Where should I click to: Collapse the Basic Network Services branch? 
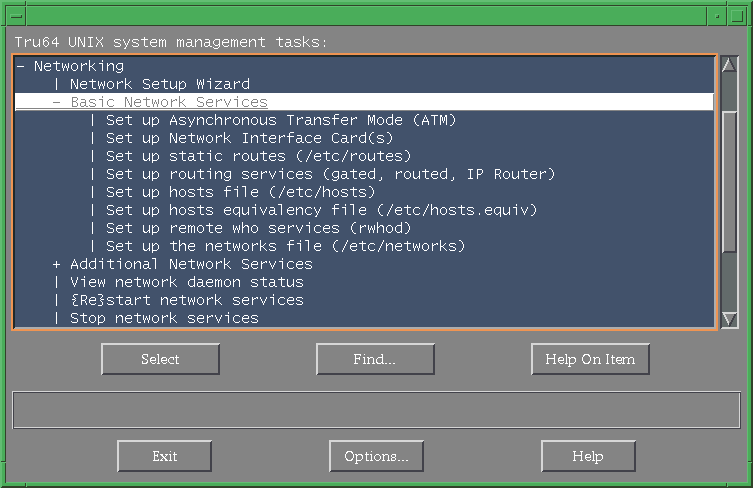point(57,102)
